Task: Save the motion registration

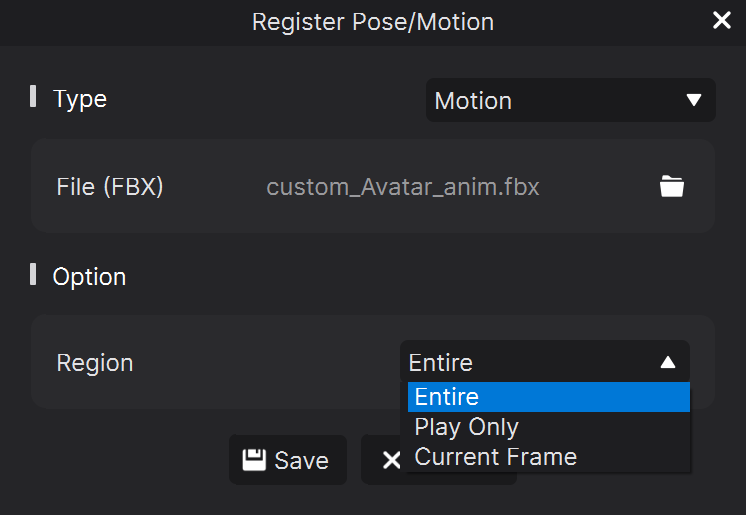Action: tap(287, 460)
